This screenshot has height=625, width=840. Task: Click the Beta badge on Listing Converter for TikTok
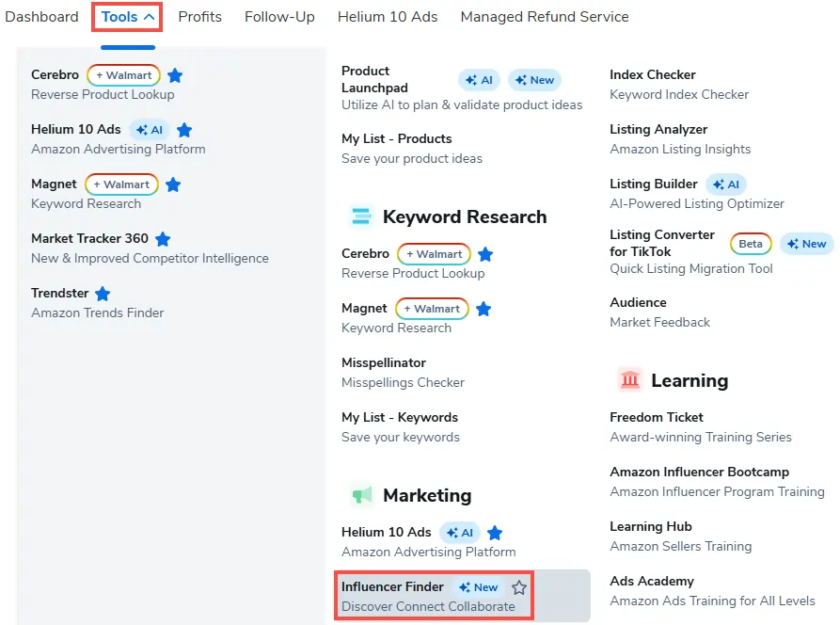coord(751,243)
